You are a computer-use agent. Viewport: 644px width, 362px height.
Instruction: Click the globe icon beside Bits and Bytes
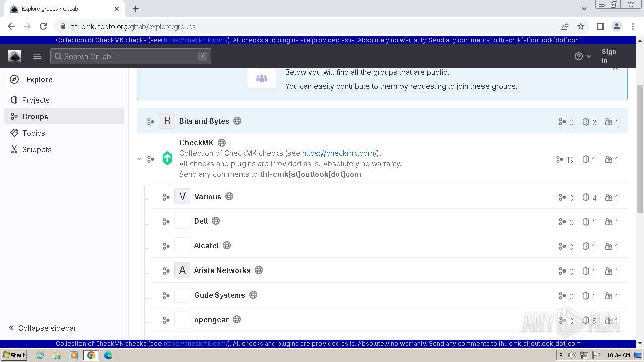coord(237,121)
